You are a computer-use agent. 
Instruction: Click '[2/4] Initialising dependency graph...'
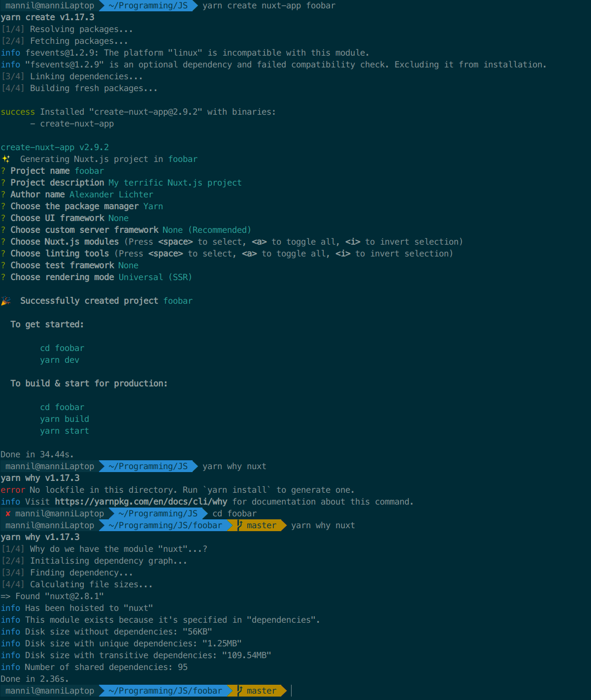coord(94,561)
